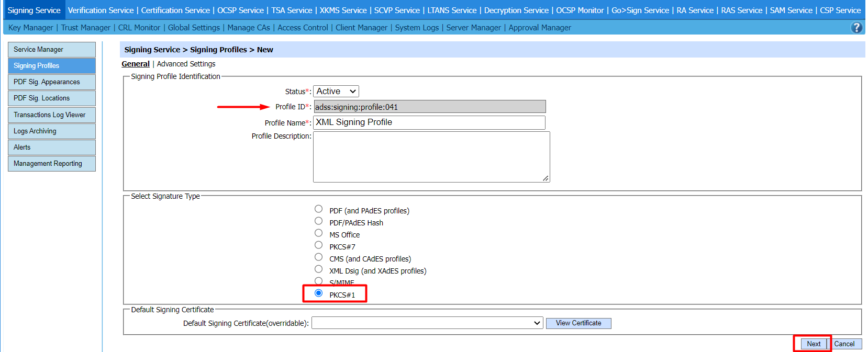Screen dimensions: 868x352
Task: Focus the Profile Description text area
Action: click(431, 157)
